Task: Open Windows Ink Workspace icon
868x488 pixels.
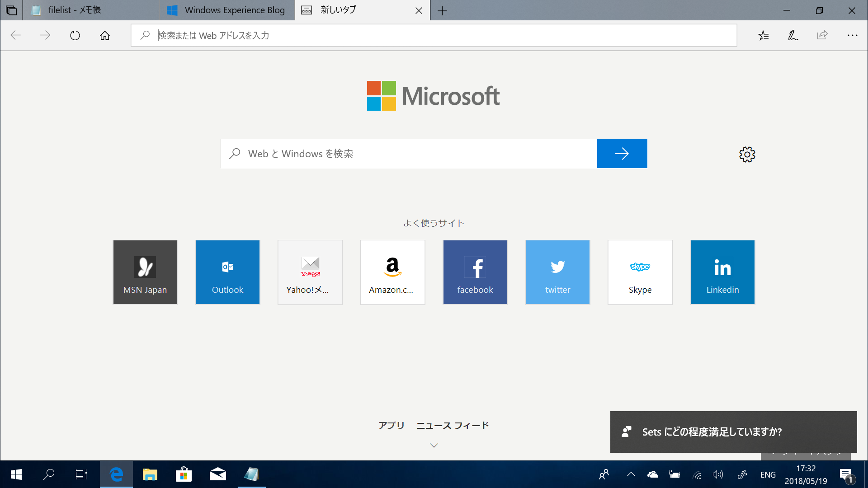Action: [742, 474]
